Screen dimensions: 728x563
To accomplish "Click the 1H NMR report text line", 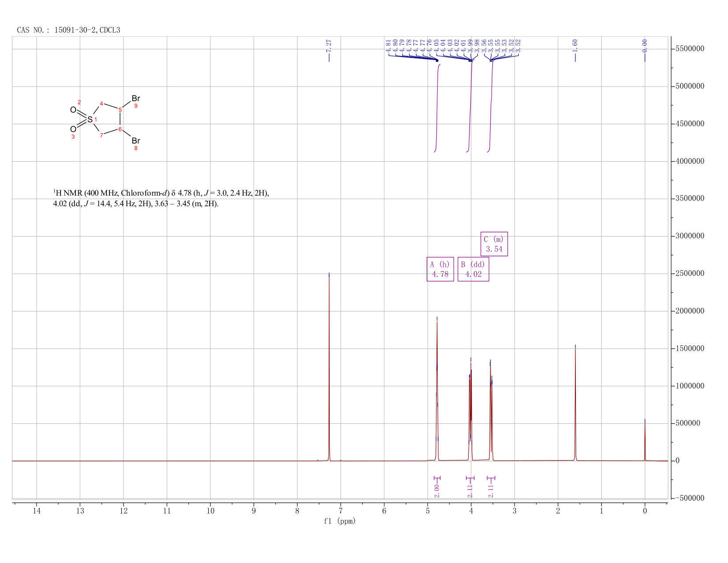I will tap(161, 193).
